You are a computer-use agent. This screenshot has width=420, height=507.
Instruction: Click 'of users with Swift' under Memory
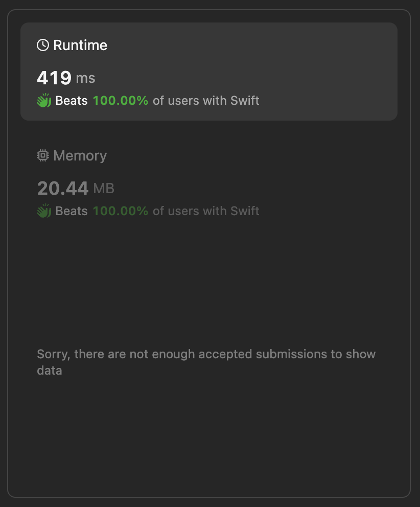tap(206, 211)
